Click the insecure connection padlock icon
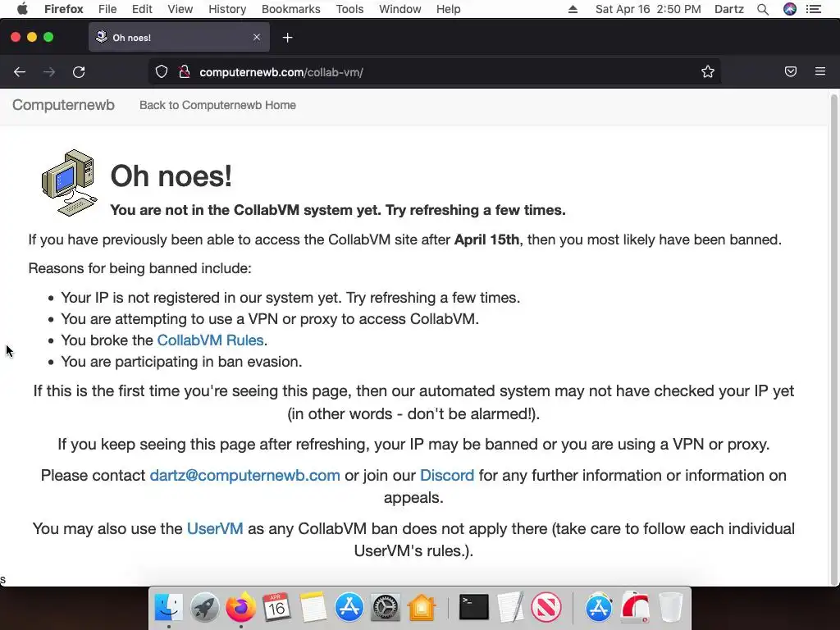The width and height of the screenshot is (840, 630). tap(185, 72)
